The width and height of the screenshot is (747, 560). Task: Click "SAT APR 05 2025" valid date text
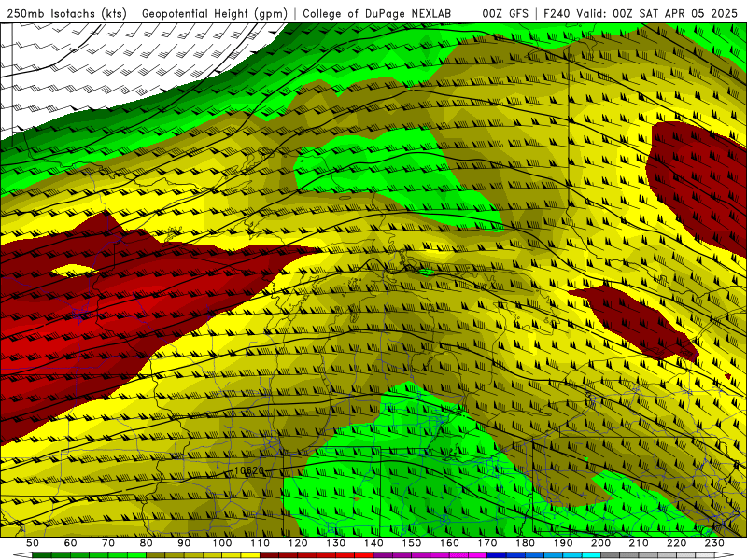688,14
